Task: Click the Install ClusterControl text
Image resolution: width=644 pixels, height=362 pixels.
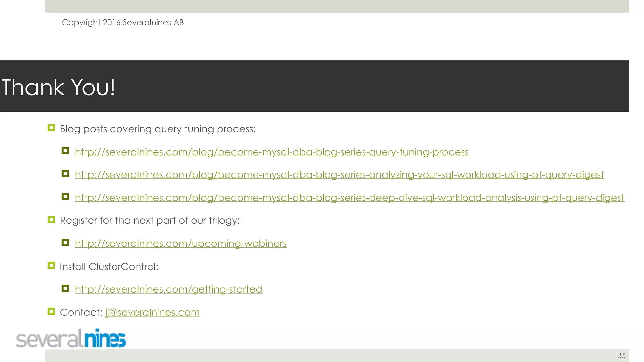Action: (109, 266)
